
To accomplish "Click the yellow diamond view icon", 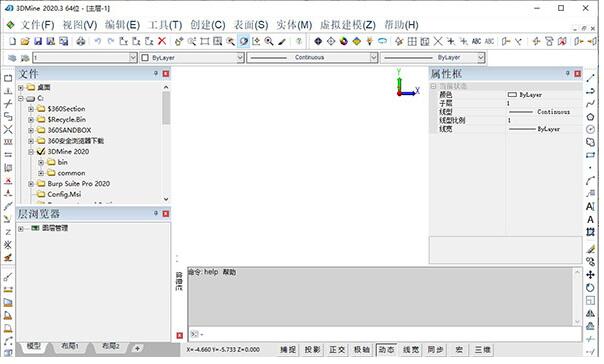I will tap(357, 41).
